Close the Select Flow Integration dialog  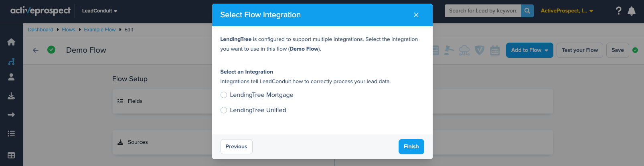(x=416, y=15)
